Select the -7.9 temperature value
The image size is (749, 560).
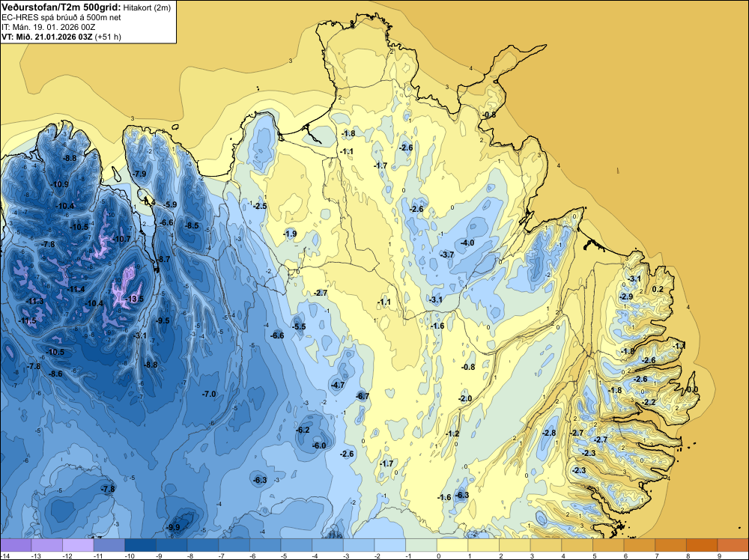tap(140, 174)
